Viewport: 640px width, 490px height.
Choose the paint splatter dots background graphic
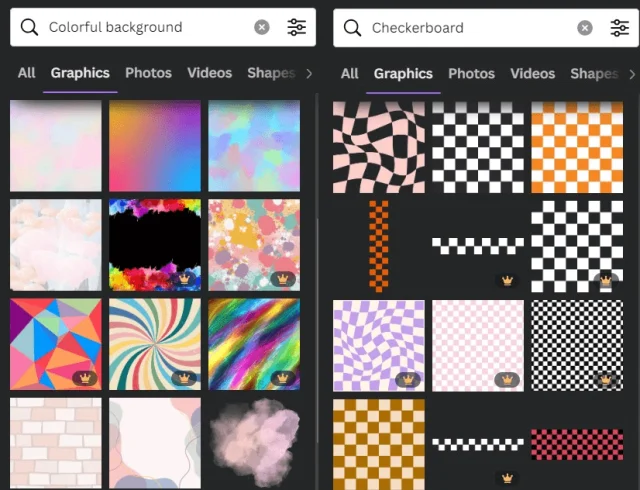pos(254,245)
